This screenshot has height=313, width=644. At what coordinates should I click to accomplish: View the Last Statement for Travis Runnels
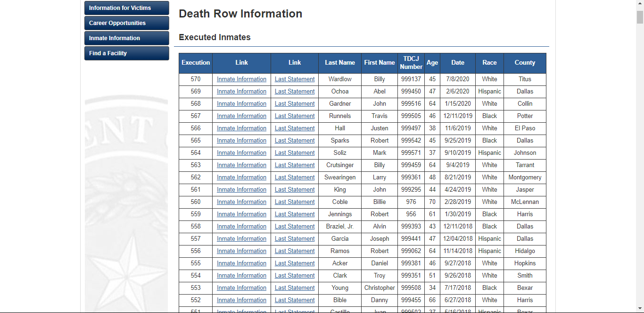coord(295,116)
